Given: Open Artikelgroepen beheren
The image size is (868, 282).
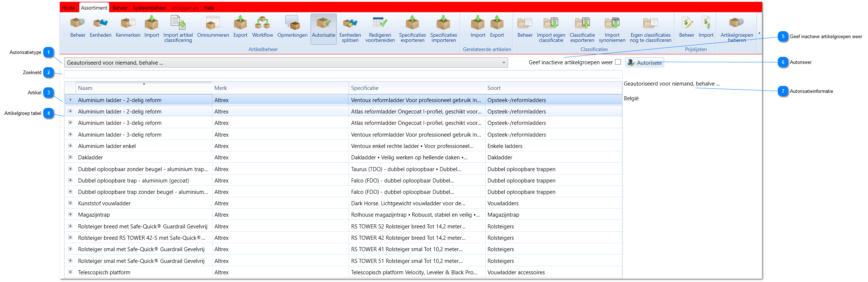Looking at the screenshot, I should tap(737, 29).
